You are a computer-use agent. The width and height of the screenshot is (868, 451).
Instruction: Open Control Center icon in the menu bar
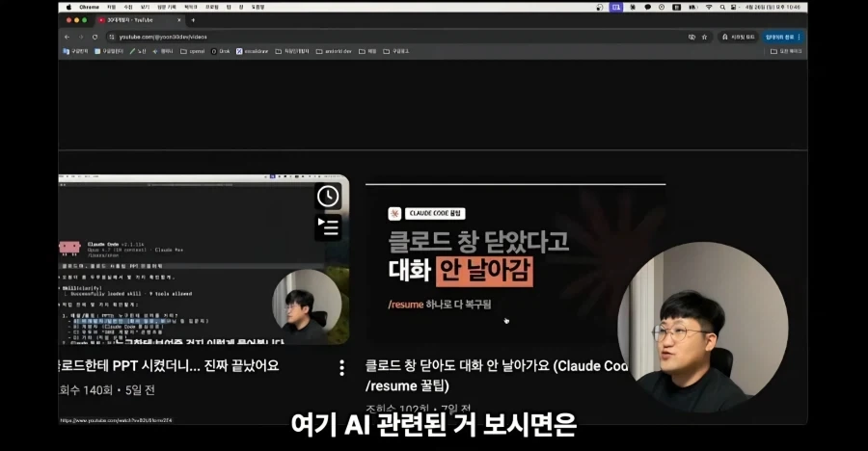734,7
